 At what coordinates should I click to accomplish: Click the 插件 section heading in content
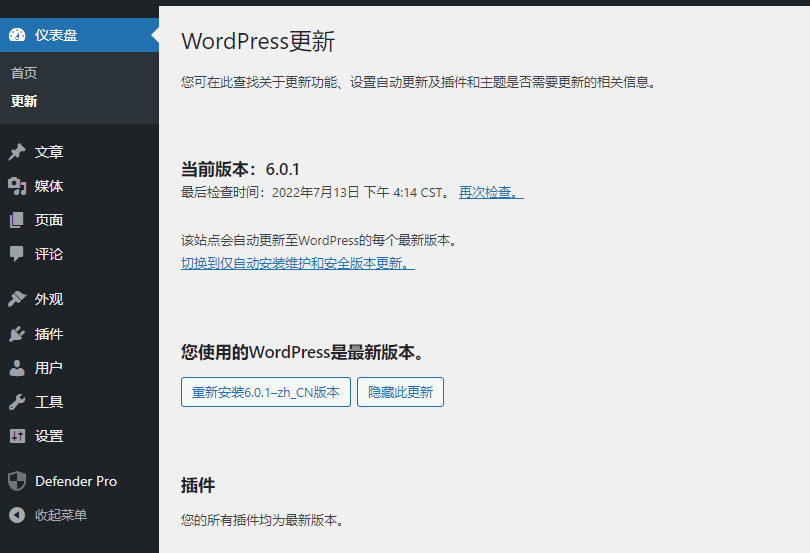coord(198,485)
